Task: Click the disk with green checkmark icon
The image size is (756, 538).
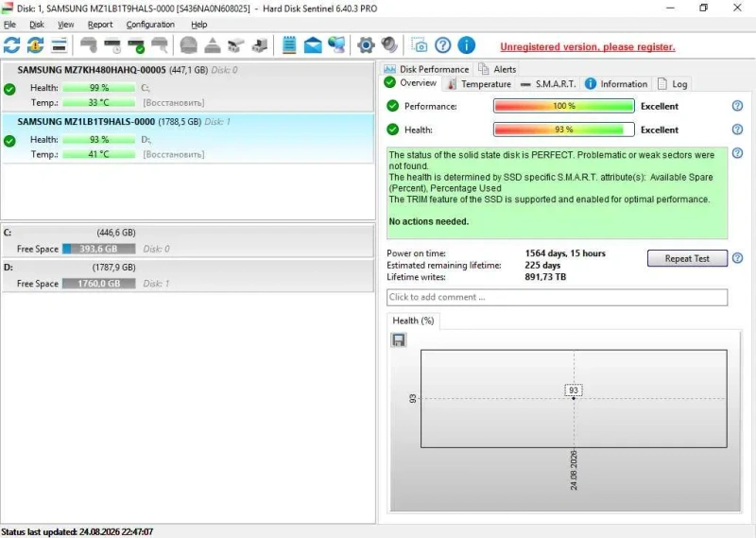Action: [x=136, y=45]
